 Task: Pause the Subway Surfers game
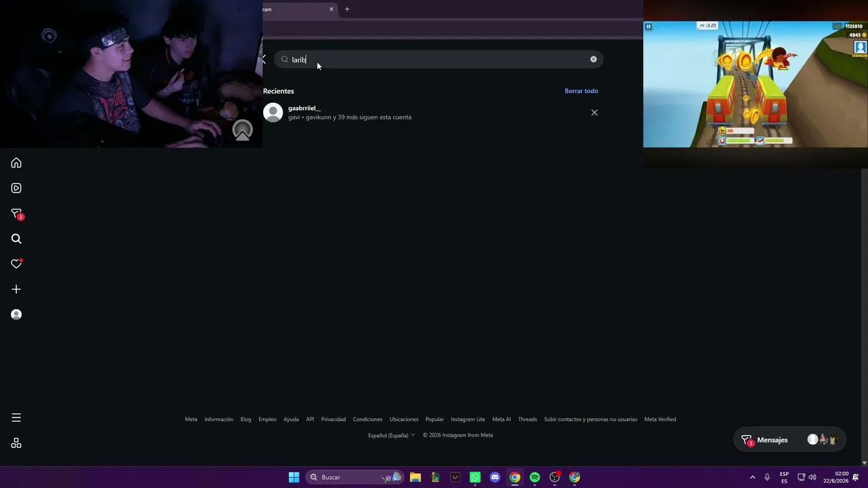pos(648,26)
